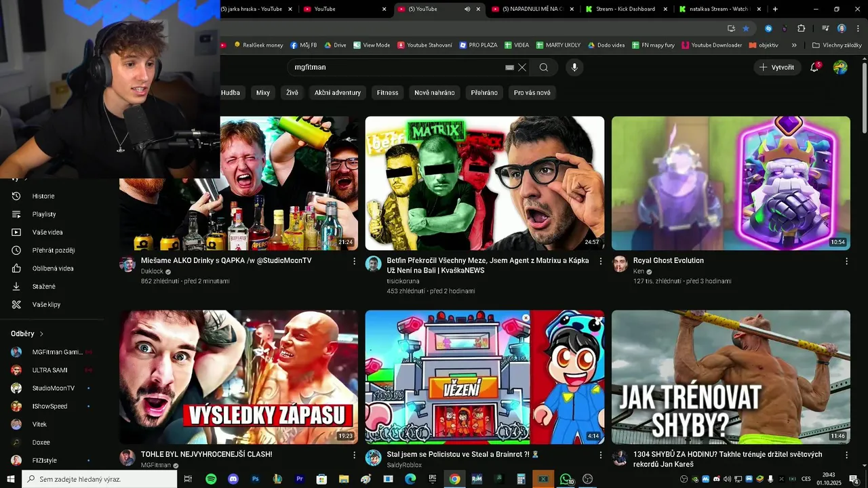868x488 pixels.
Task: Mute the playing YouTube tab audio
Action: [x=467, y=9]
